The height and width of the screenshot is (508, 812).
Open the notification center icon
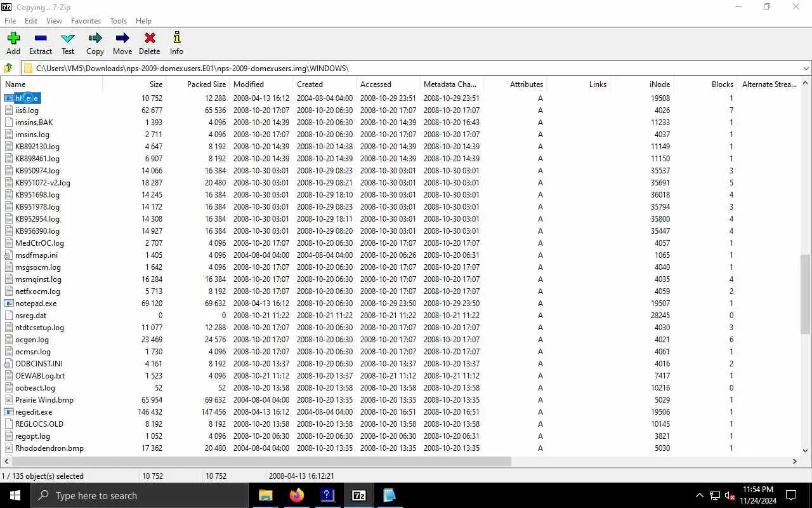click(x=791, y=495)
